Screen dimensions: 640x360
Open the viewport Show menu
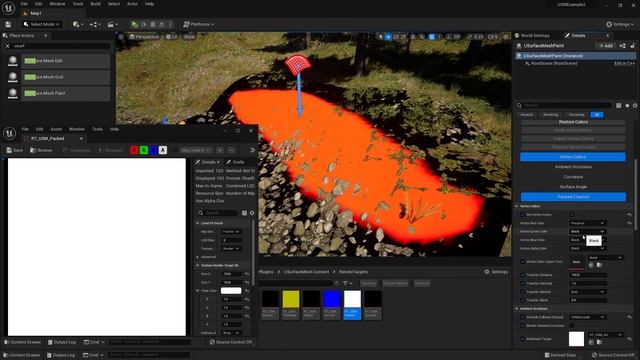tap(189, 37)
